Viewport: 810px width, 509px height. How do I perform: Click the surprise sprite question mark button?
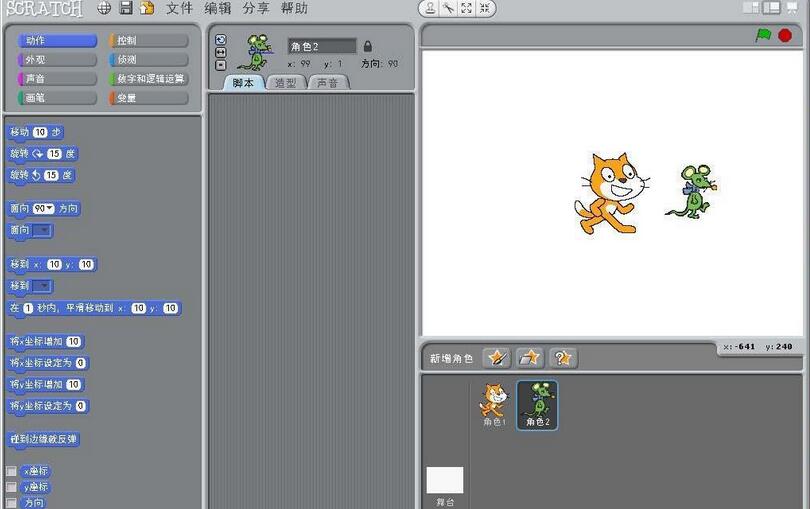pyautogui.click(x=563, y=357)
